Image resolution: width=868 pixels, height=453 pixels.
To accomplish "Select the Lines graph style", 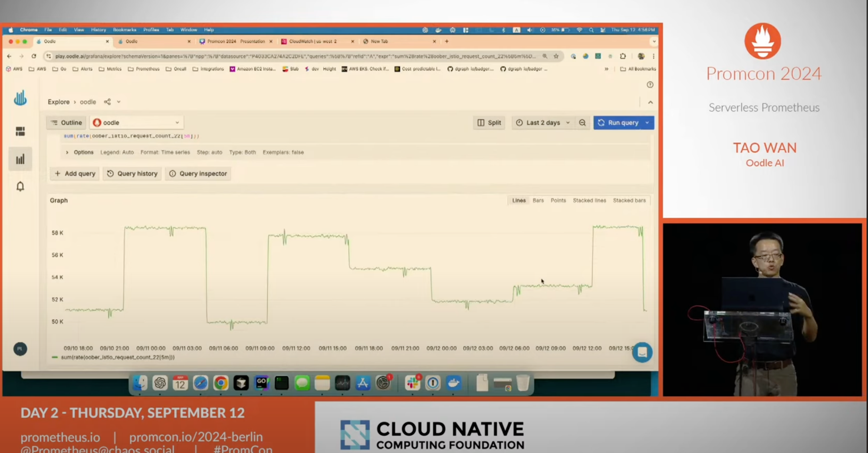I will [x=519, y=200].
